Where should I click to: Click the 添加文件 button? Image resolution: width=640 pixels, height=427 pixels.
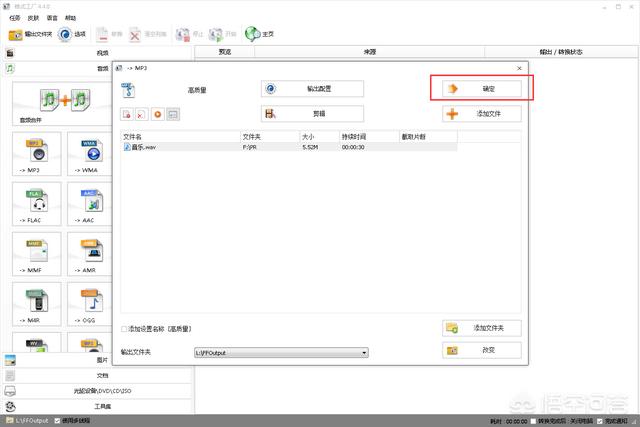point(482,113)
